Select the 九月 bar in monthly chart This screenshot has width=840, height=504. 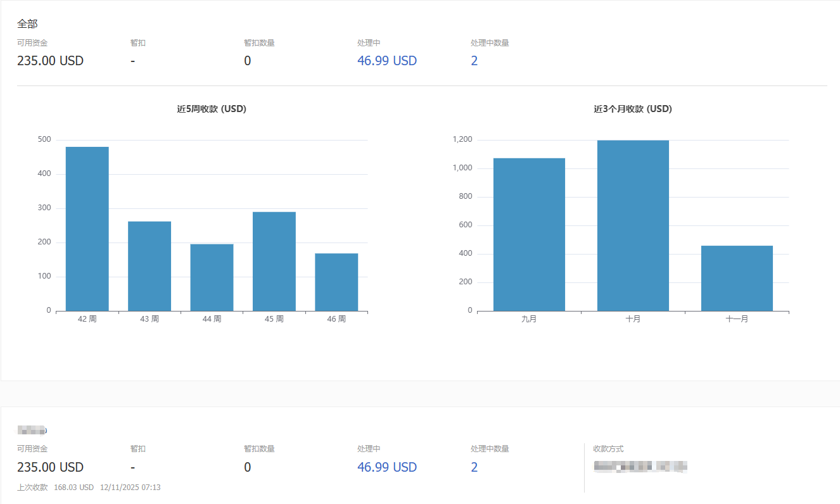(529, 234)
